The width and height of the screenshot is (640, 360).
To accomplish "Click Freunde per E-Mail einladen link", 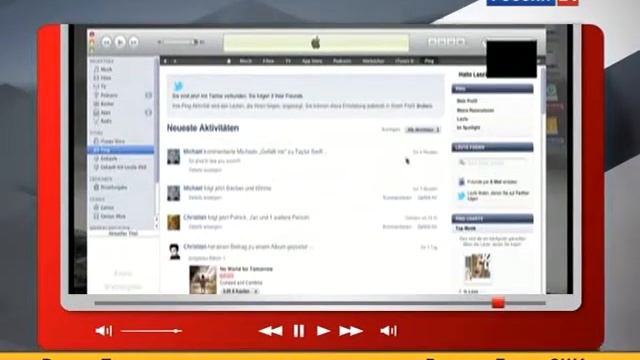I will [x=492, y=182].
